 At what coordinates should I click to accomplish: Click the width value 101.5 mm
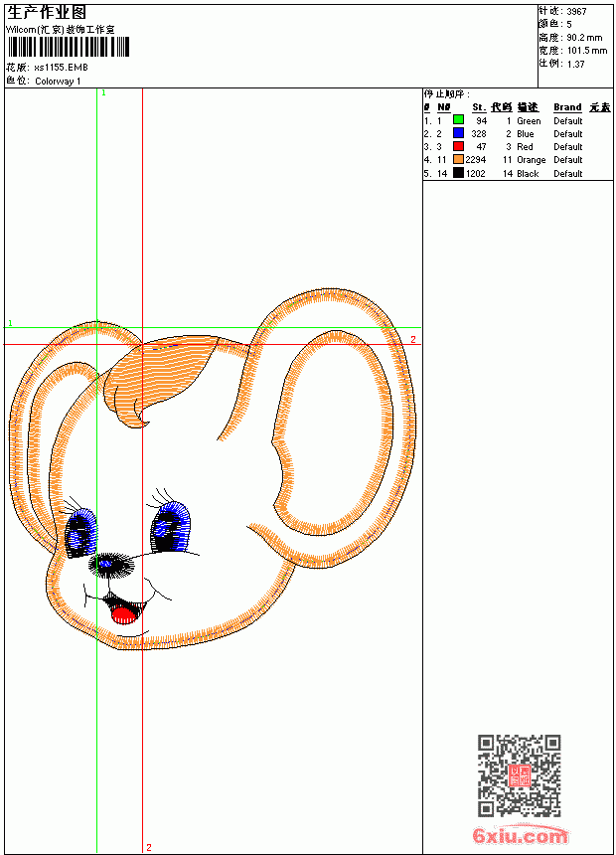(587, 51)
